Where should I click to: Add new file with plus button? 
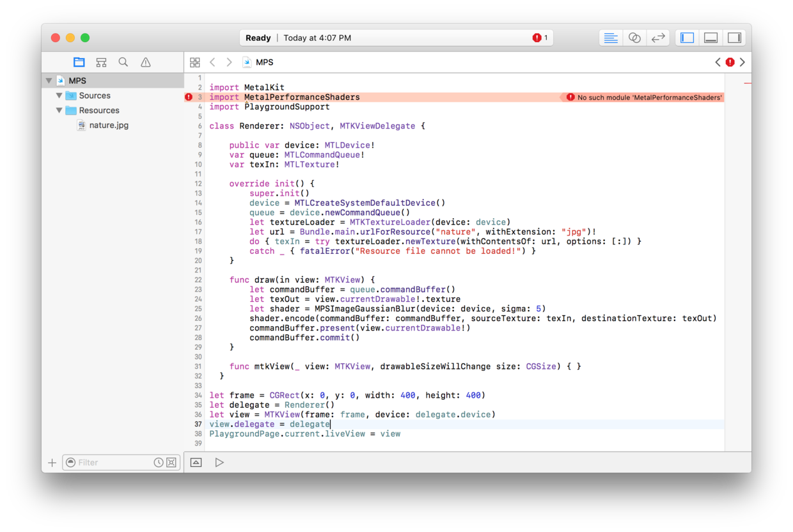pyautogui.click(x=52, y=462)
